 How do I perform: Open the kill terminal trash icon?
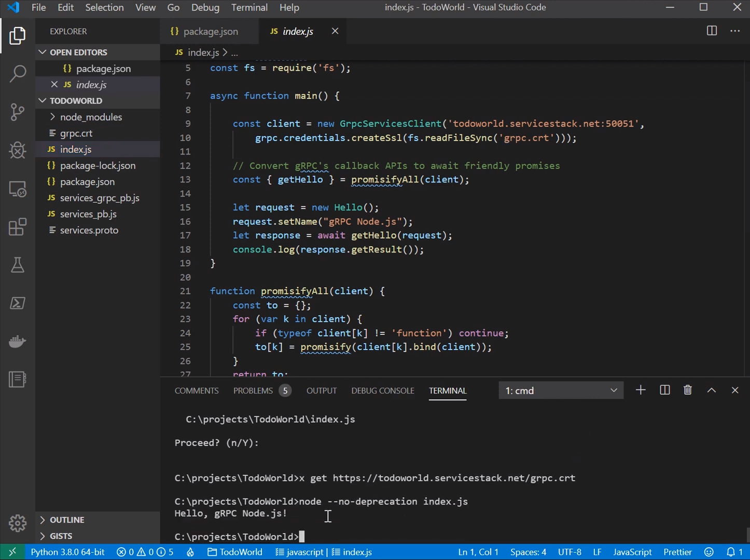pos(688,390)
